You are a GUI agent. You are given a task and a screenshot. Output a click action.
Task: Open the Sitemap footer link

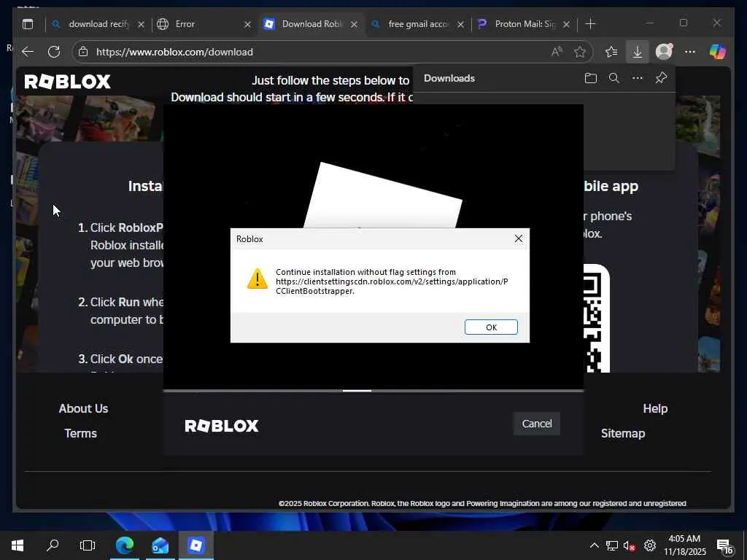click(623, 433)
